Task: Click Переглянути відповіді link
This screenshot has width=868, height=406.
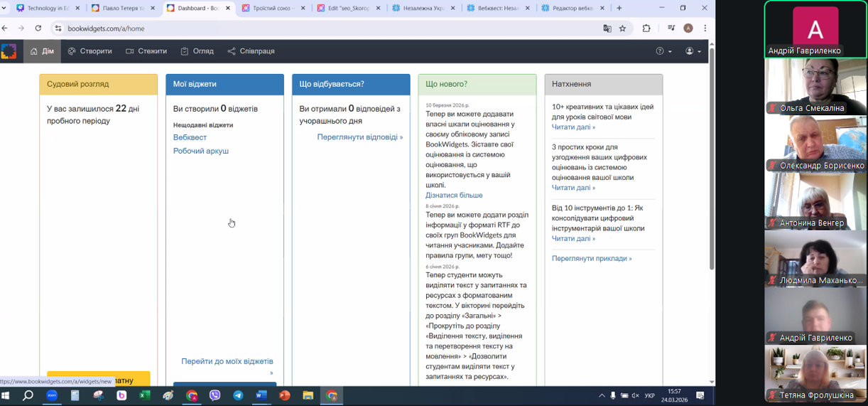Action: (359, 137)
